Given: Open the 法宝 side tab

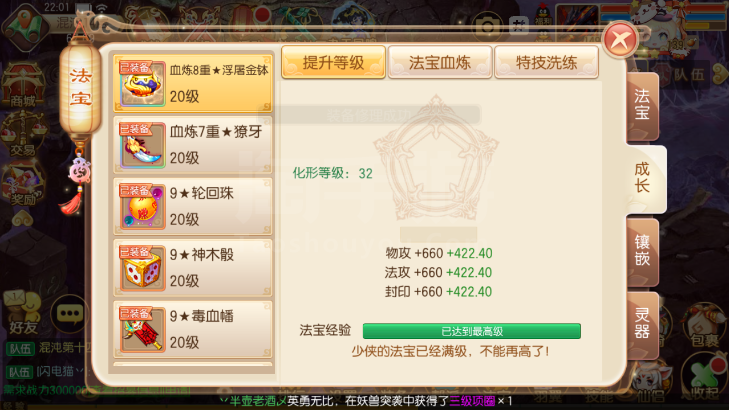Looking at the screenshot, I should pos(642,105).
